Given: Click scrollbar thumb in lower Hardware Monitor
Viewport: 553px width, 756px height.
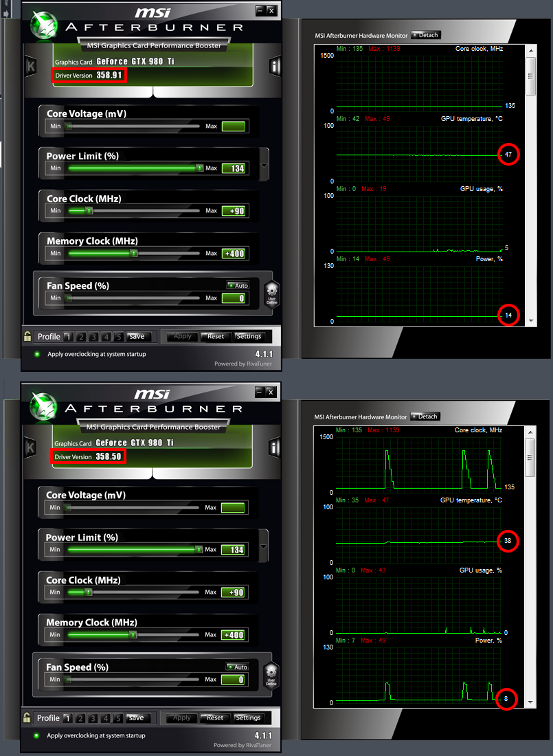Looking at the screenshot, I should [x=530, y=458].
